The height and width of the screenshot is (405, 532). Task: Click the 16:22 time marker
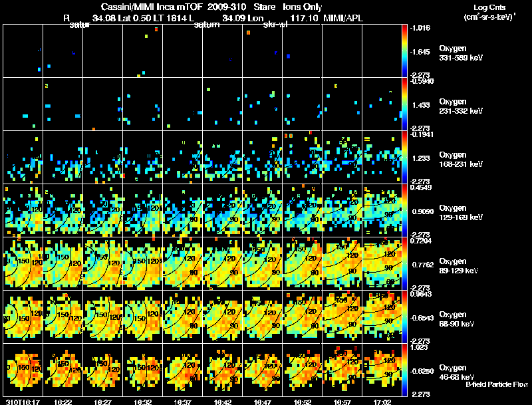click(63, 402)
